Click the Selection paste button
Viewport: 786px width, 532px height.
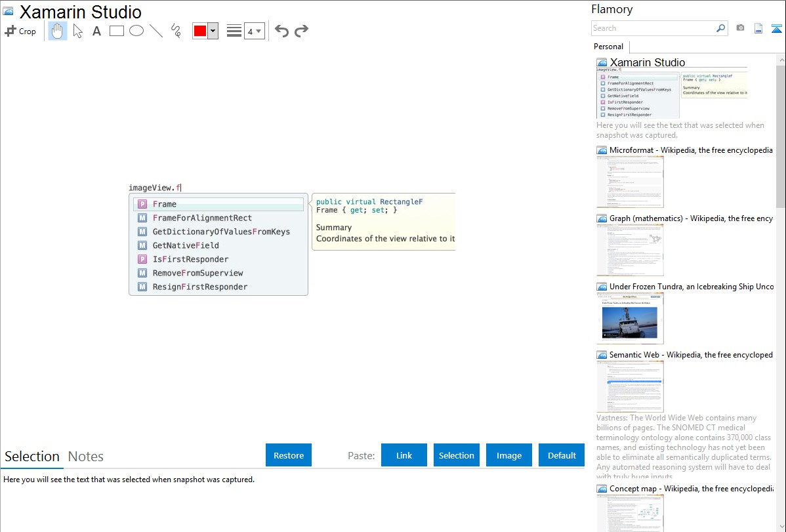pos(457,455)
